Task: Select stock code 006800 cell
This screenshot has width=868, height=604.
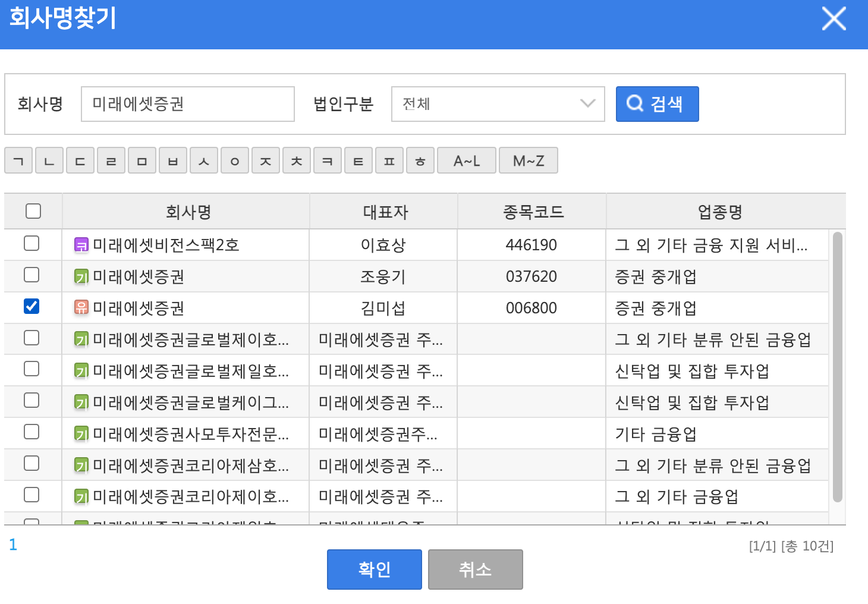Action: tap(532, 308)
